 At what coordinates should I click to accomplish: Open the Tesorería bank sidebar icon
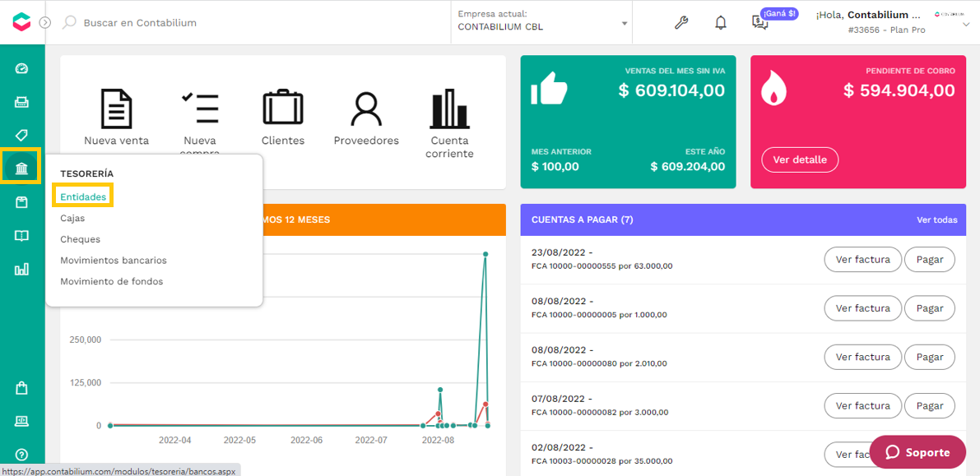pyautogui.click(x=22, y=169)
